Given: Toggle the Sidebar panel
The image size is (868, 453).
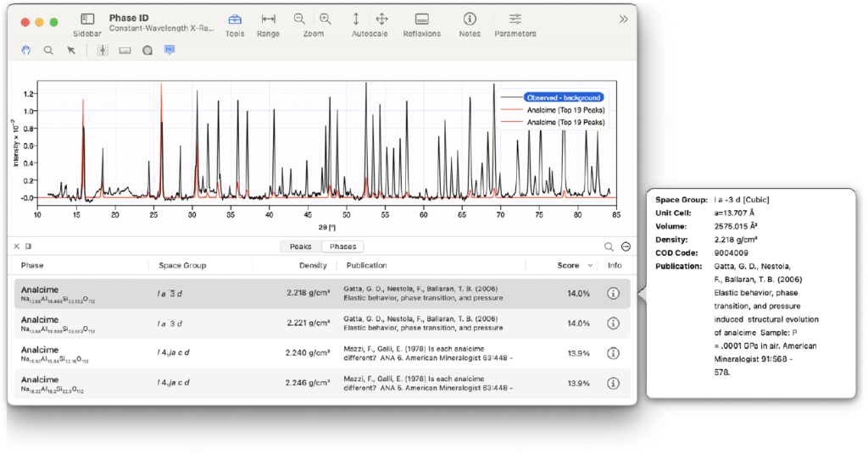Looking at the screenshot, I should pos(87,19).
